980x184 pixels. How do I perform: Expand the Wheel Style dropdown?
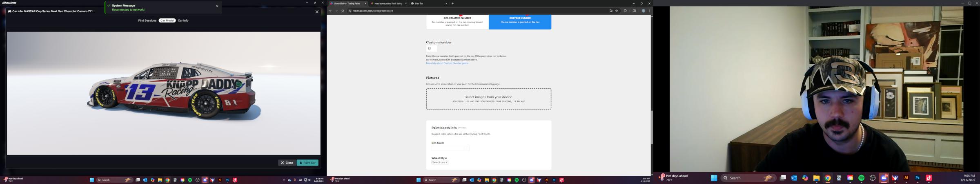pos(440,162)
